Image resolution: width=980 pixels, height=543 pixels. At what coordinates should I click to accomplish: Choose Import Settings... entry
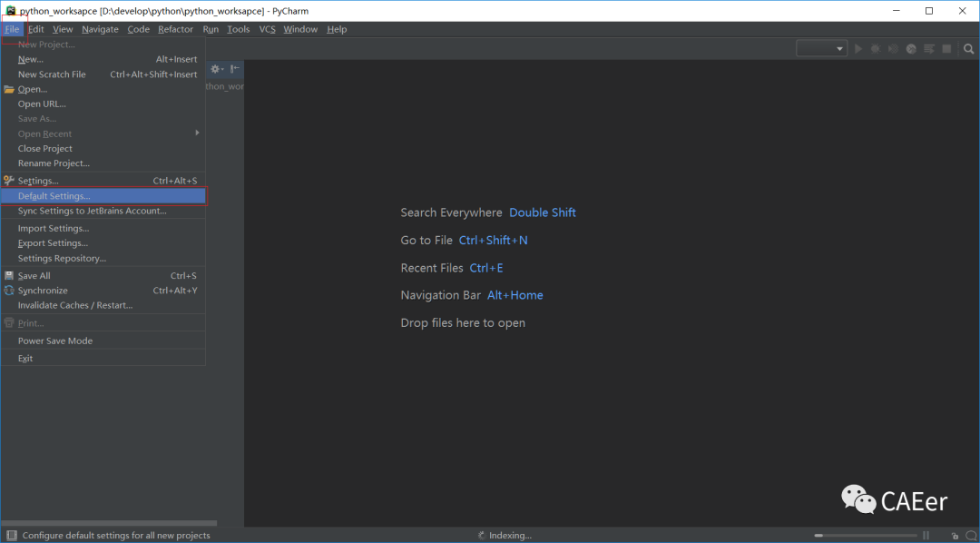point(103,228)
